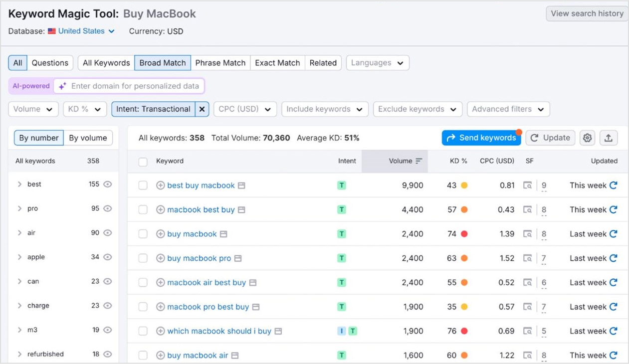Open the 'buy macbook air' keyword link
The width and height of the screenshot is (629, 364).
[x=198, y=356]
